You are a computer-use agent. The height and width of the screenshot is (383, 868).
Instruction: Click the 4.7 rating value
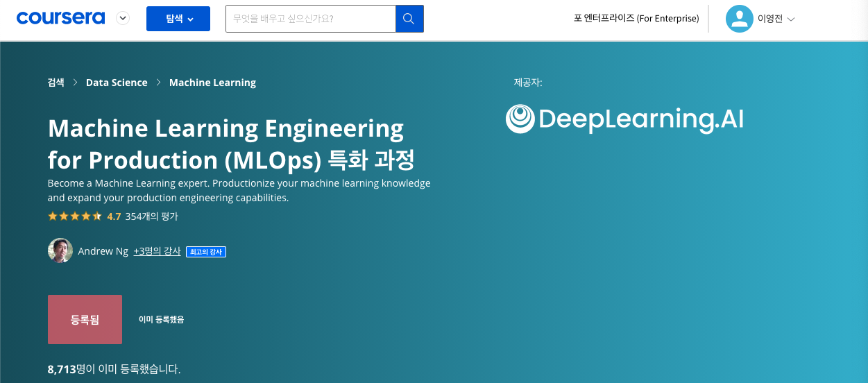coord(114,216)
